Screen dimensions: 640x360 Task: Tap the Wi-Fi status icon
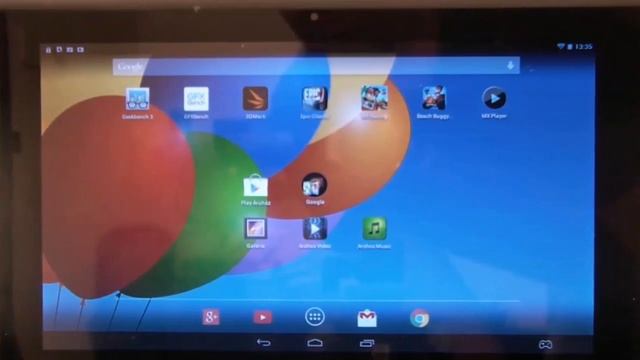pos(561,47)
